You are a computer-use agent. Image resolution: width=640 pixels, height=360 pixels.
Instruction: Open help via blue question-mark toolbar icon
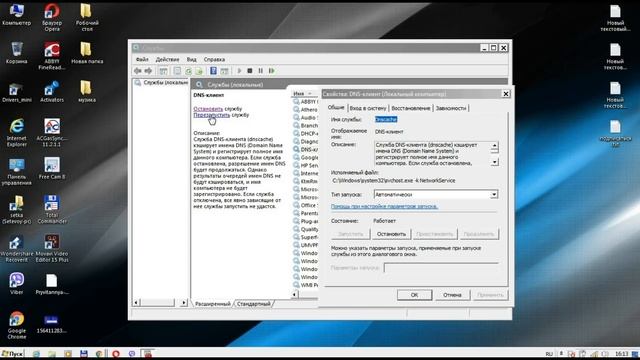[x=213, y=71]
